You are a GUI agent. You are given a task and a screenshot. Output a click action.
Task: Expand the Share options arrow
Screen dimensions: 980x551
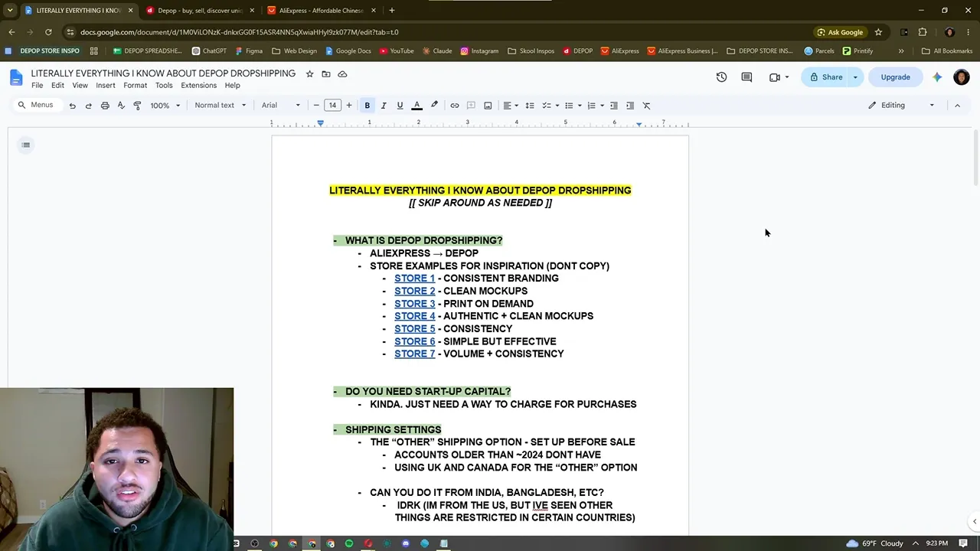(855, 77)
